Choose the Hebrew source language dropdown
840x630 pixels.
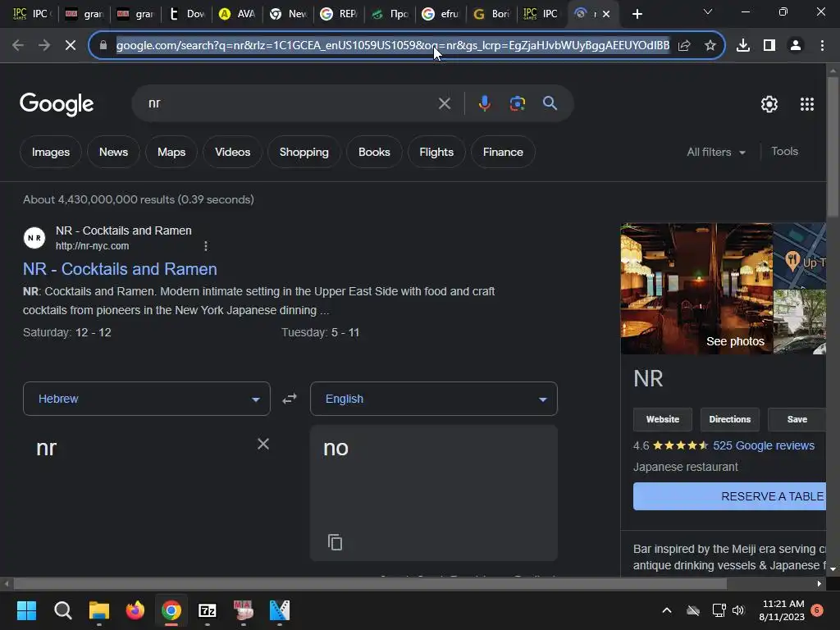pyautogui.click(x=147, y=399)
